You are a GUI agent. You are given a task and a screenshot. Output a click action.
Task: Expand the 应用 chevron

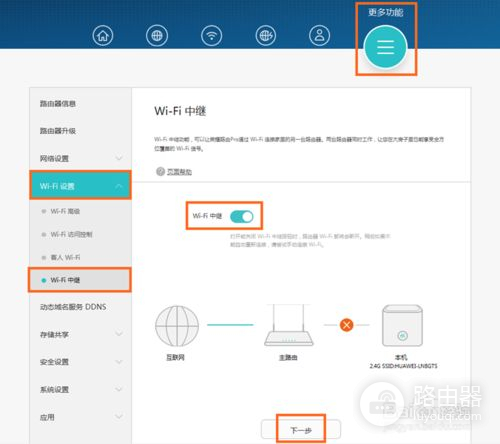[119, 416]
